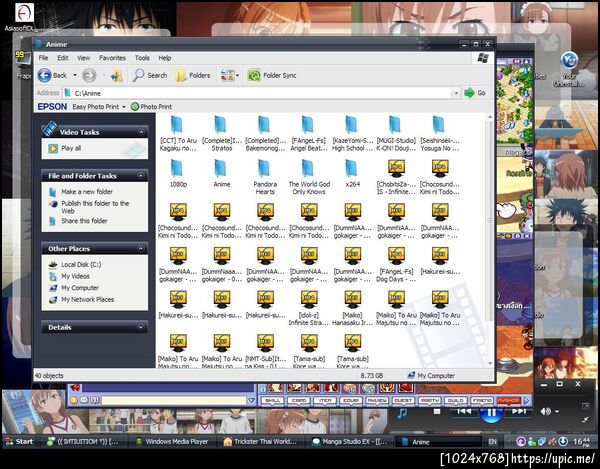This screenshot has height=469, width=600.
Task: Select The World God Only Knows folder
Action: [309, 178]
